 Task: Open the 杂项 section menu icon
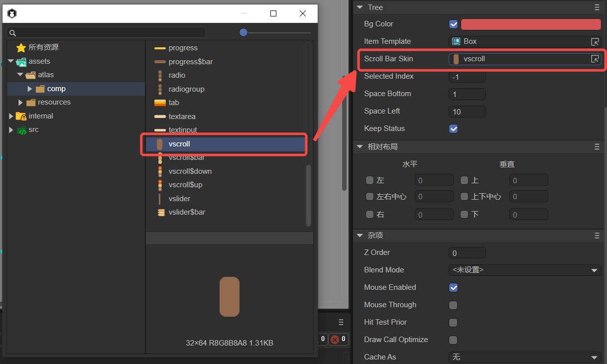597,236
